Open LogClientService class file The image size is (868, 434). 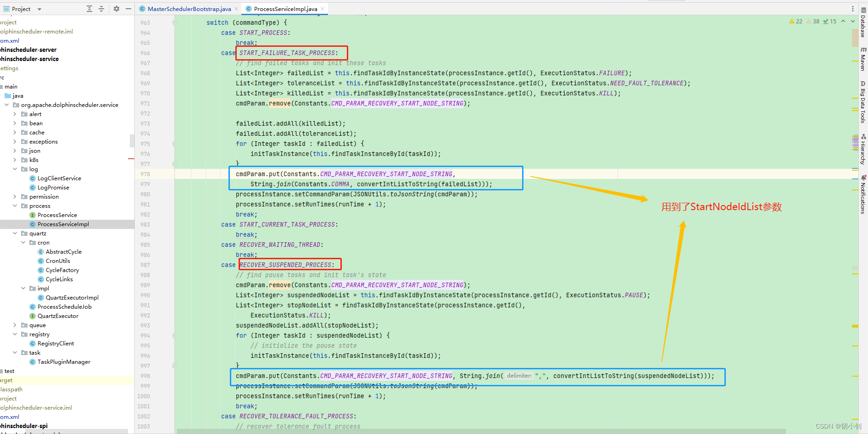click(x=59, y=178)
